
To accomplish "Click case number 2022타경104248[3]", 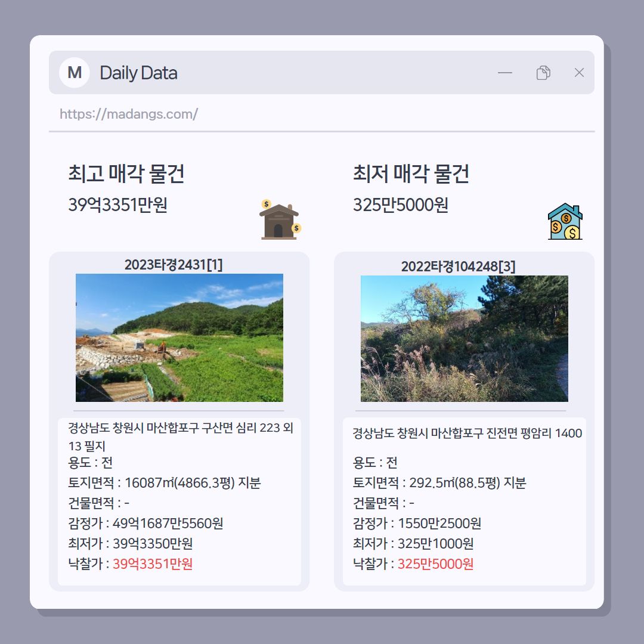I will click(458, 267).
